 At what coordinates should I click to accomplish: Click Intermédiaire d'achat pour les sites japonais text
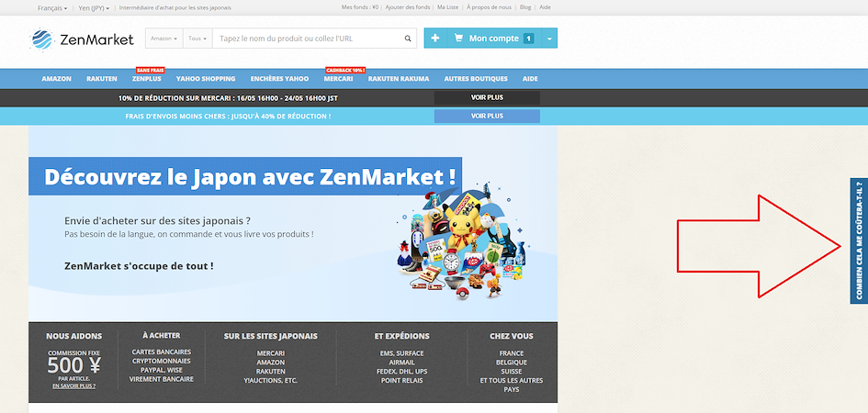pos(175,7)
